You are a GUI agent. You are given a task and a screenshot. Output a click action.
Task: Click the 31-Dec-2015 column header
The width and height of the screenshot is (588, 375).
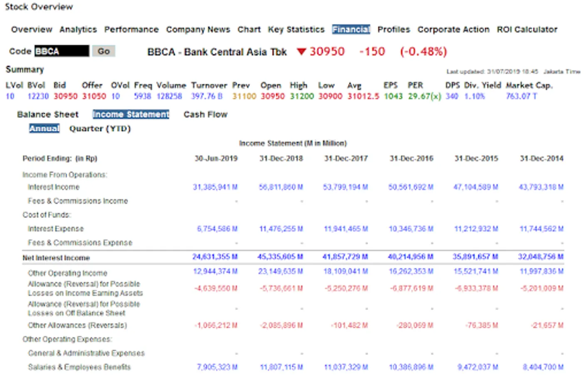click(476, 159)
